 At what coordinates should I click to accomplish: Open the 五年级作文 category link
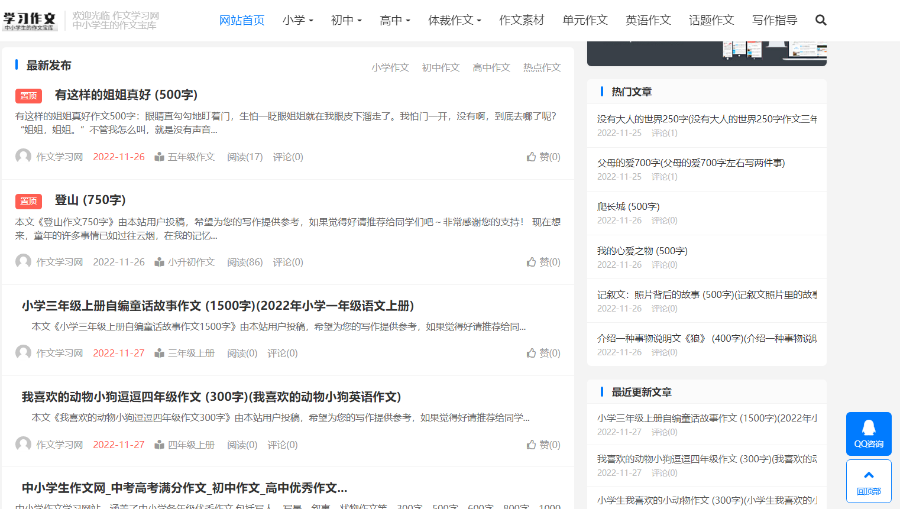(x=191, y=157)
